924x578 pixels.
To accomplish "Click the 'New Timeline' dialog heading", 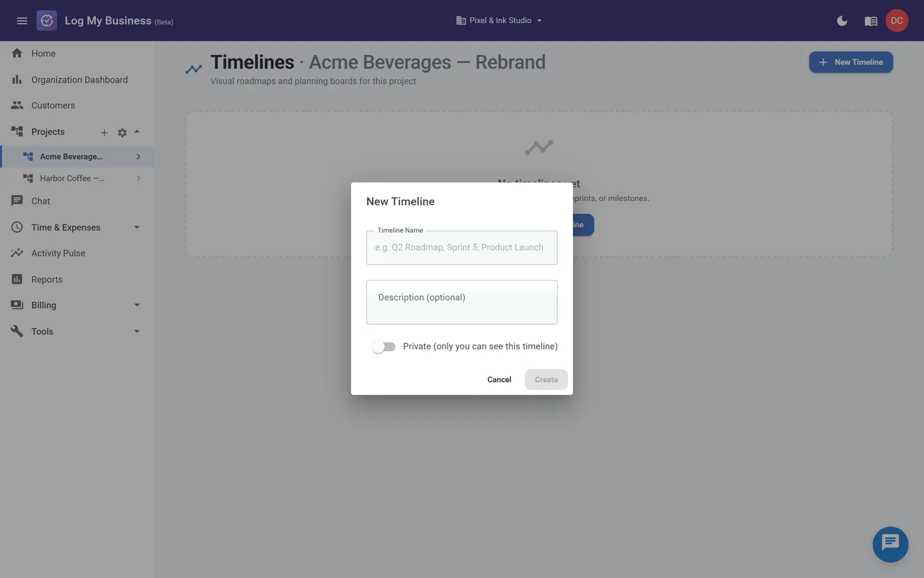I will pyautogui.click(x=400, y=202).
